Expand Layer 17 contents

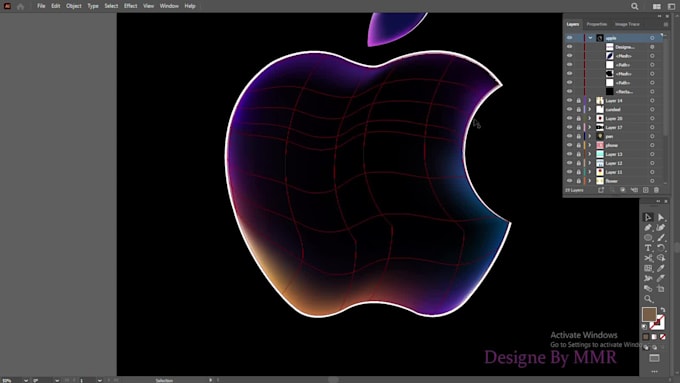pos(590,127)
